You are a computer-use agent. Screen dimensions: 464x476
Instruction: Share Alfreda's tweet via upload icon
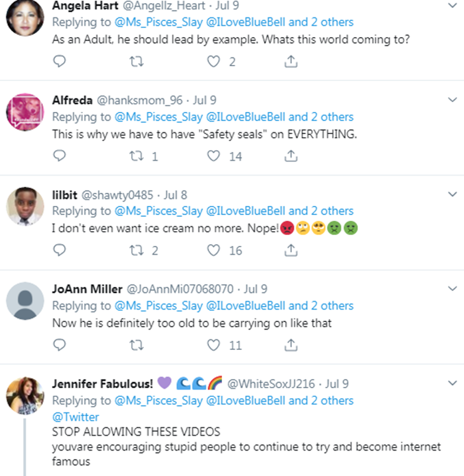[x=291, y=156]
